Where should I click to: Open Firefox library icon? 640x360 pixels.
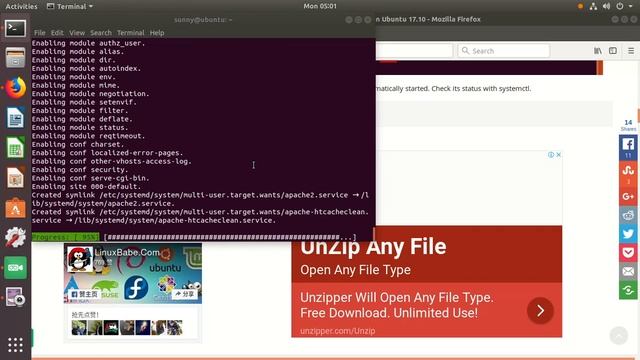pos(598,51)
